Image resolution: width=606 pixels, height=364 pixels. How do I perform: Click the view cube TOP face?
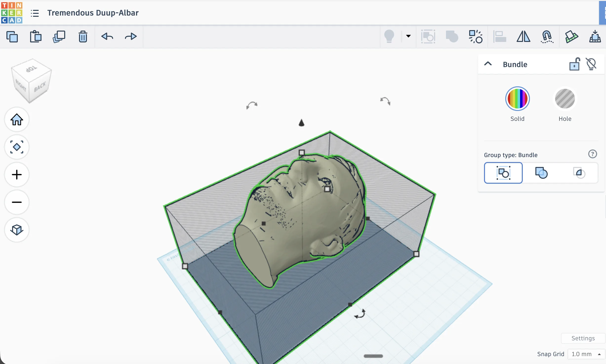click(32, 69)
